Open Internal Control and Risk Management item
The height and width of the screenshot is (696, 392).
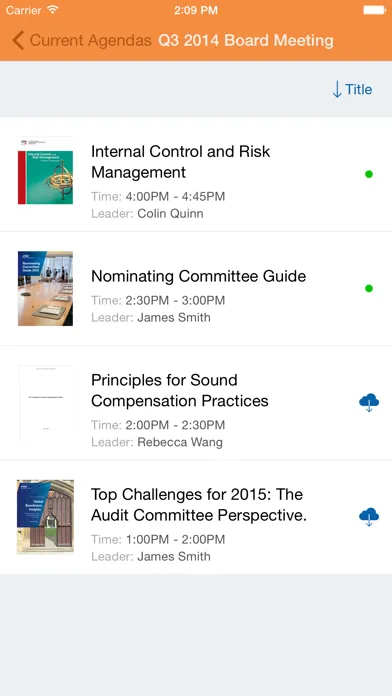click(196, 174)
